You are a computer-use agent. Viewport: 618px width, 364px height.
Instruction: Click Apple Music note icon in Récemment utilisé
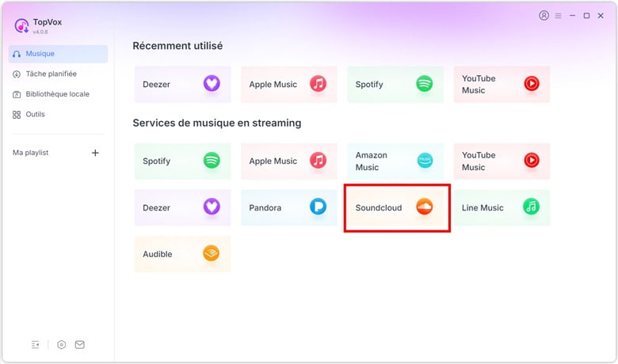[x=318, y=83]
